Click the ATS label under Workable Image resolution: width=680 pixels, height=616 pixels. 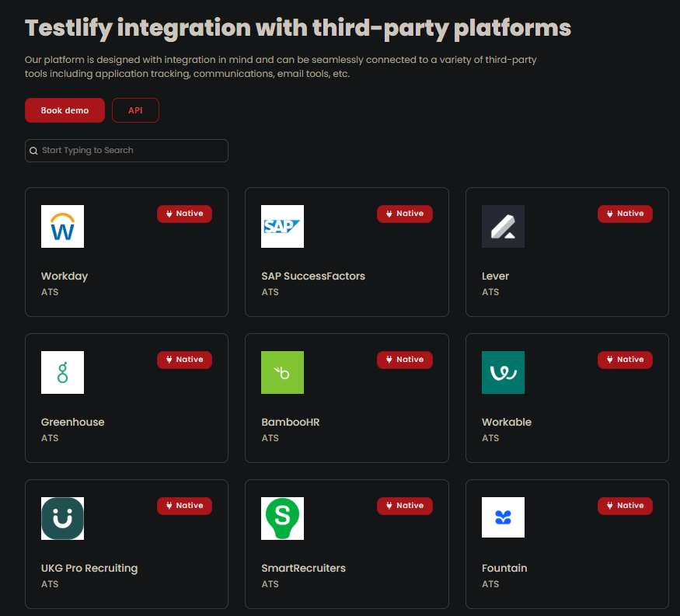click(x=490, y=438)
